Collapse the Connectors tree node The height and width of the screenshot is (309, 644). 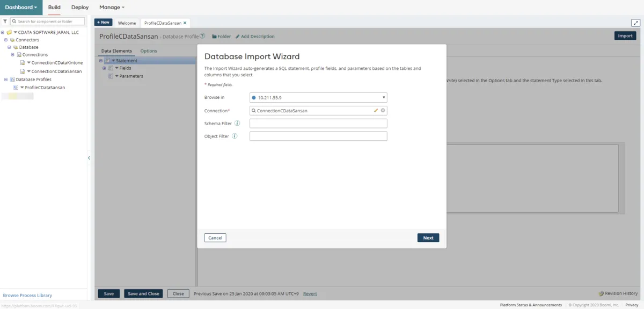click(x=6, y=40)
